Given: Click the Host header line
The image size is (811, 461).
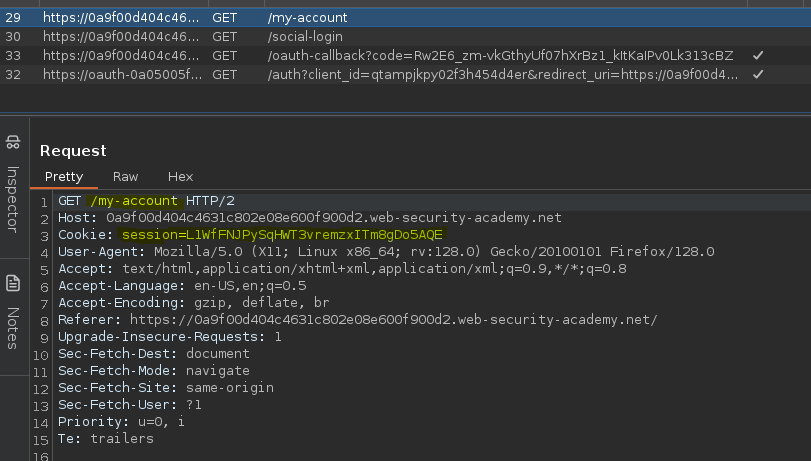Looking at the screenshot, I should click(310, 218).
